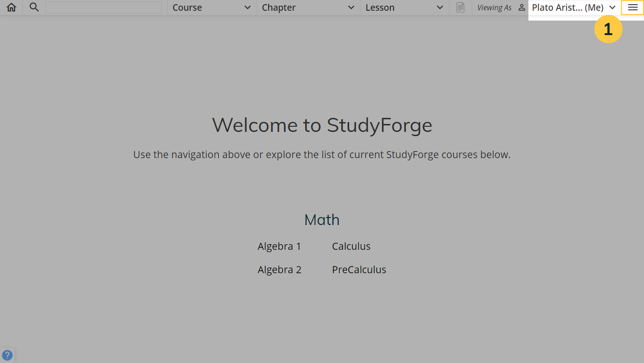Open the Plato Arist... (Me) user dropdown
This screenshot has height=363, width=644.
(574, 7)
